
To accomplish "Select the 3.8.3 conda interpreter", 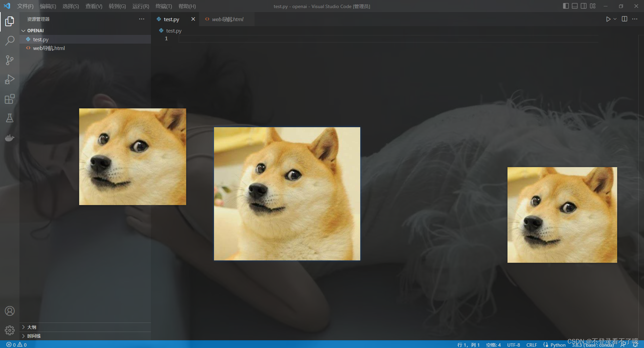I will (593, 345).
